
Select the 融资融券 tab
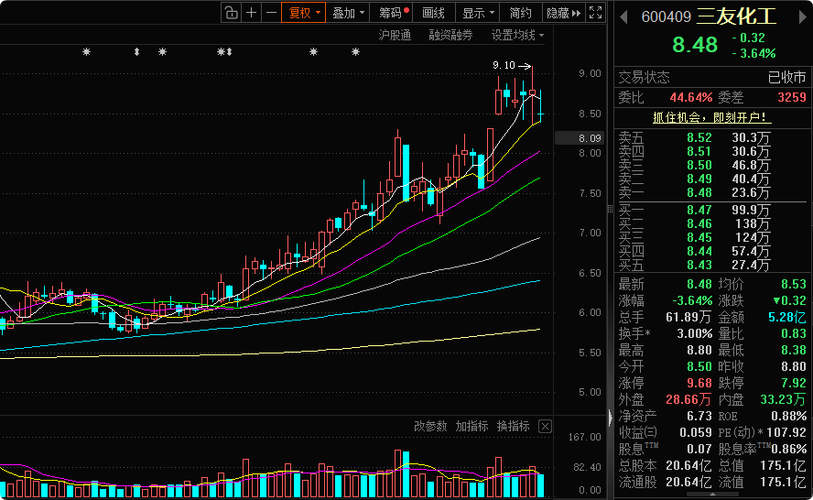click(x=451, y=35)
